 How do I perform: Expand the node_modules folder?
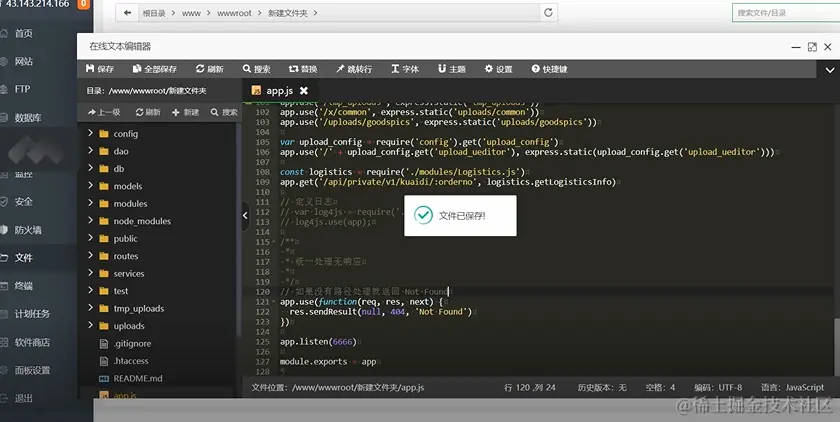tap(91, 220)
